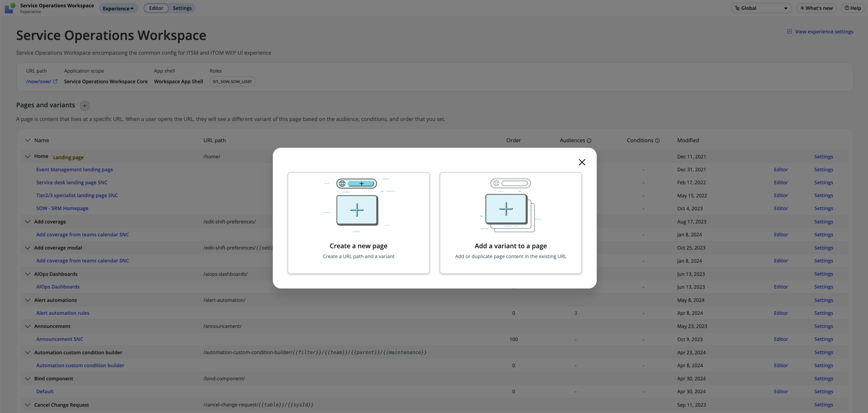The image size is (868, 413).
Task: Switch to the Editor tab
Action: [156, 8]
